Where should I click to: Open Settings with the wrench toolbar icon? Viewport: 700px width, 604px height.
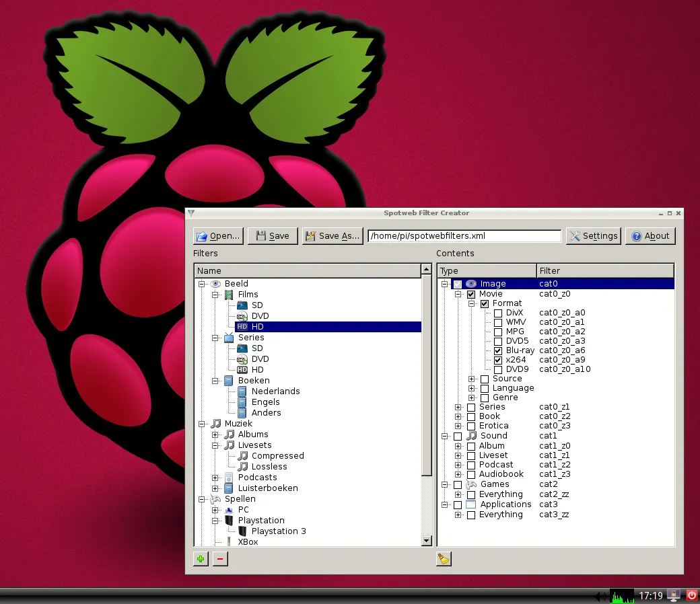click(592, 235)
